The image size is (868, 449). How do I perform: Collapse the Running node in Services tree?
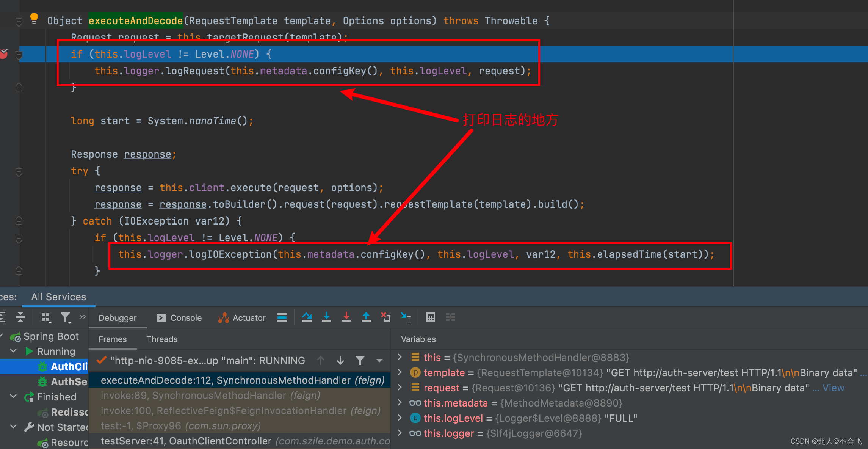[13, 351]
